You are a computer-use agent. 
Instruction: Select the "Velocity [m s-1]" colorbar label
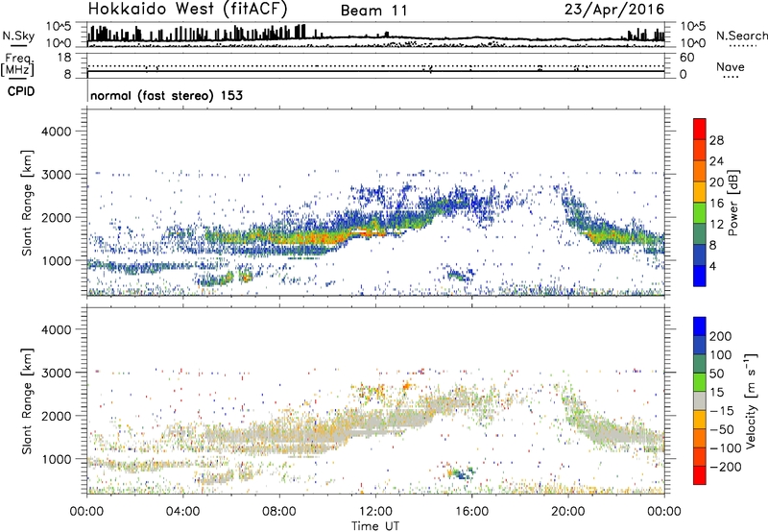tap(751, 400)
